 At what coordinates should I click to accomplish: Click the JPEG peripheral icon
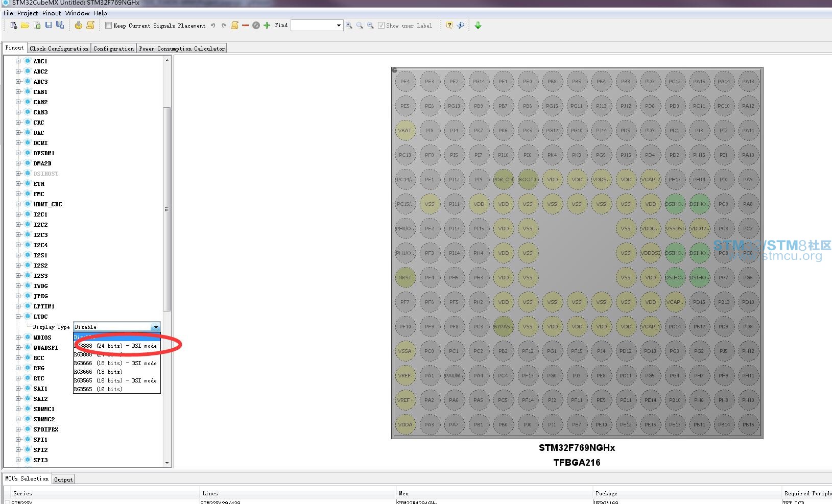click(x=28, y=296)
